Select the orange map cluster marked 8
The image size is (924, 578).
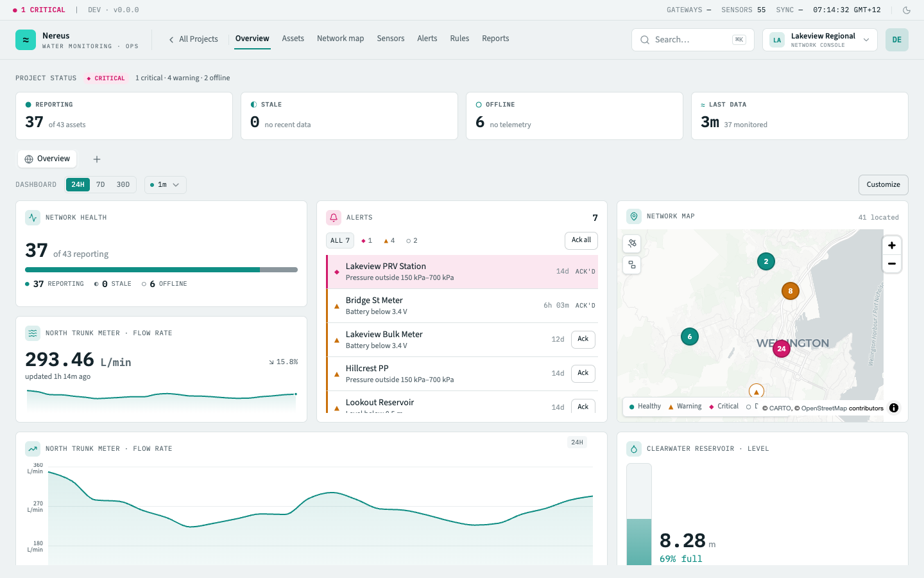point(791,291)
